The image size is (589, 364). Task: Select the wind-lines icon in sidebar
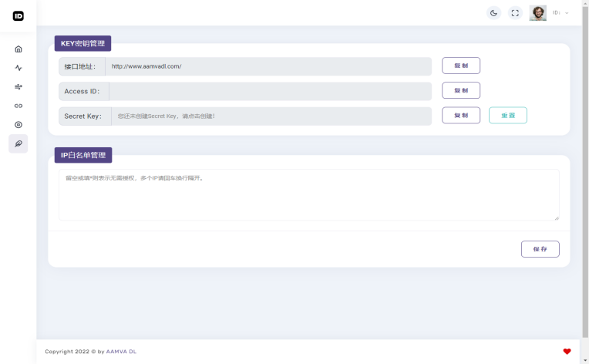[x=19, y=86]
